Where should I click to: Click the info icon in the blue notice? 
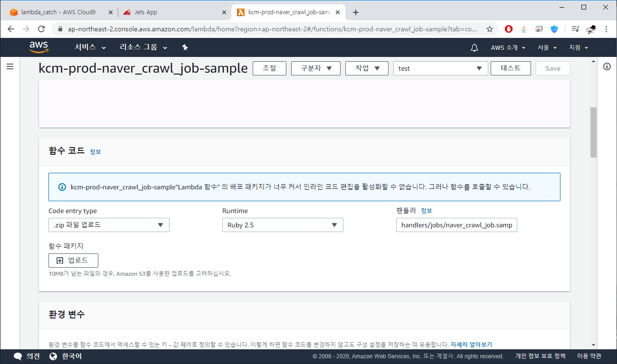tap(62, 187)
